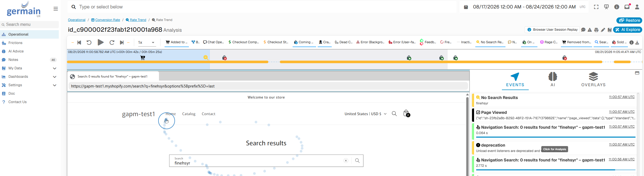Viewport: 644px width, 176px height.
Task: Open the 1x playback speed dropdown
Action: click(x=146, y=43)
